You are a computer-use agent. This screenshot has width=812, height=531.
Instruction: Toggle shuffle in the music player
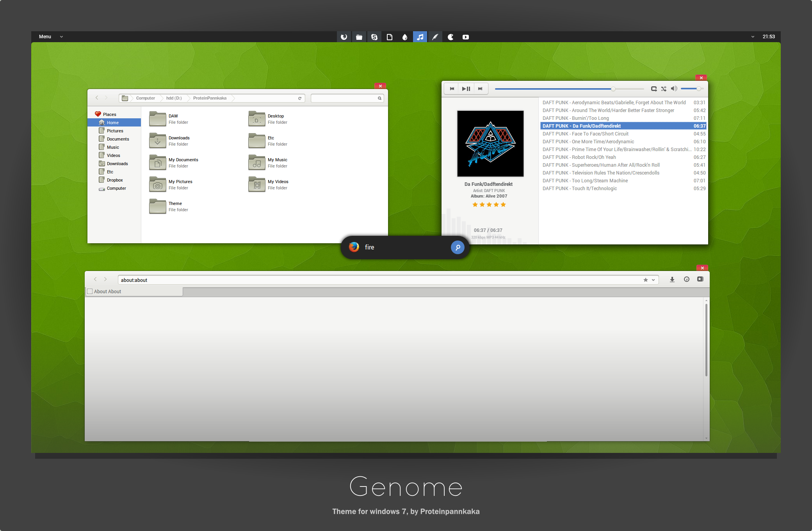[x=664, y=89]
